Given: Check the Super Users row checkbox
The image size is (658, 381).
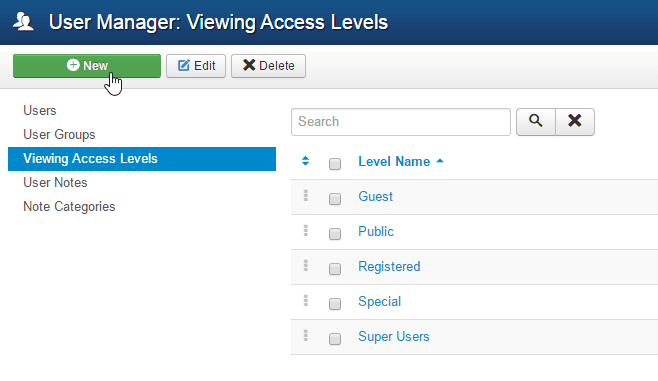Looking at the screenshot, I should point(335,339).
